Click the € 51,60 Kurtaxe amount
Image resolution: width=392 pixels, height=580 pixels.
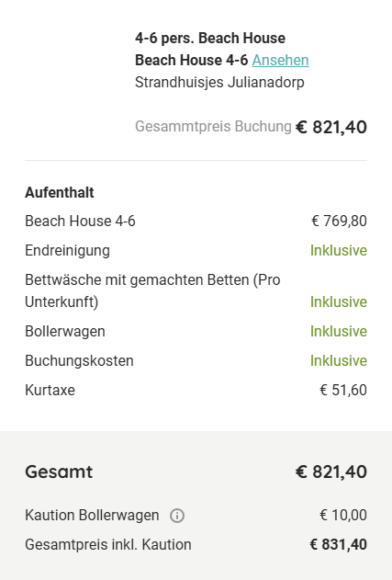pyautogui.click(x=343, y=391)
